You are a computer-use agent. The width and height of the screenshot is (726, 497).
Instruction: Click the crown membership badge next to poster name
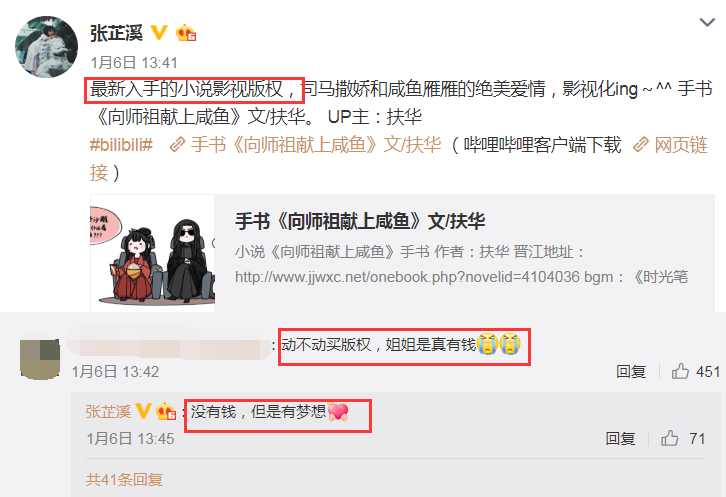[x=186, y=33]
